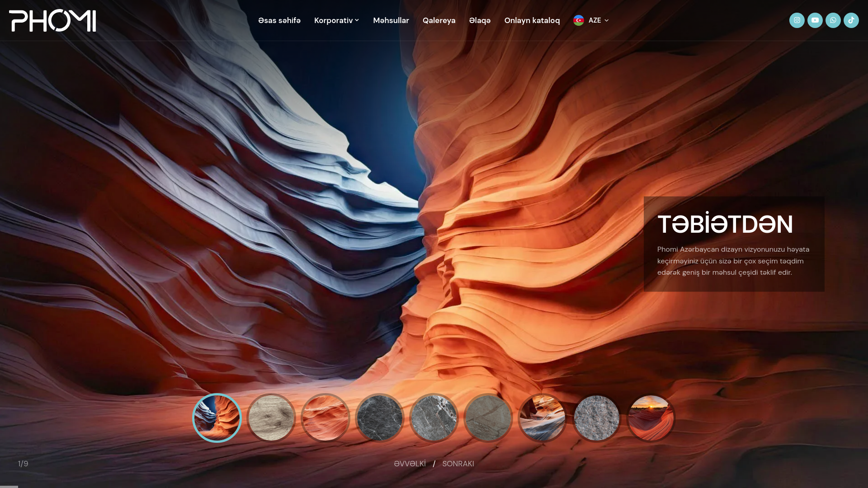Click SONRAKI to go to next slide

point(458,464)
